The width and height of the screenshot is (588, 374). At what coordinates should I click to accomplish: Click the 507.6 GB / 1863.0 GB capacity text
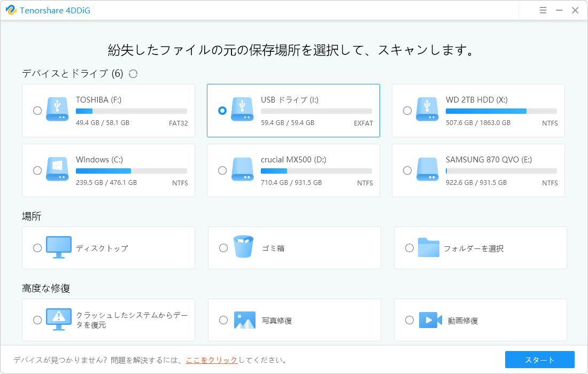478,122
